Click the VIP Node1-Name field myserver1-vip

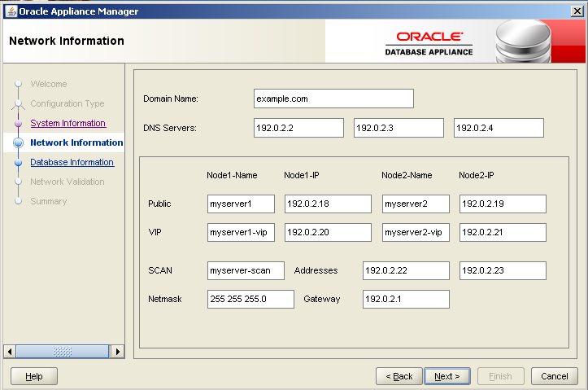click(241, 232)
